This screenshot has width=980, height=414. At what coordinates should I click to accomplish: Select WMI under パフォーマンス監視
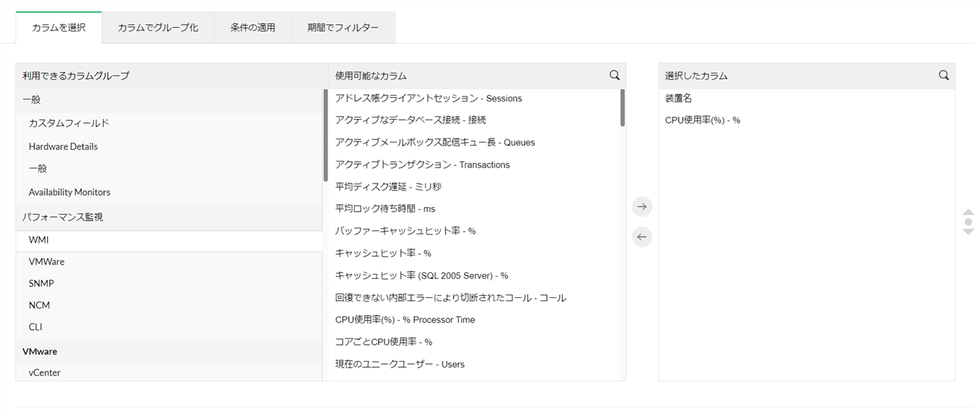coord(169,240)
